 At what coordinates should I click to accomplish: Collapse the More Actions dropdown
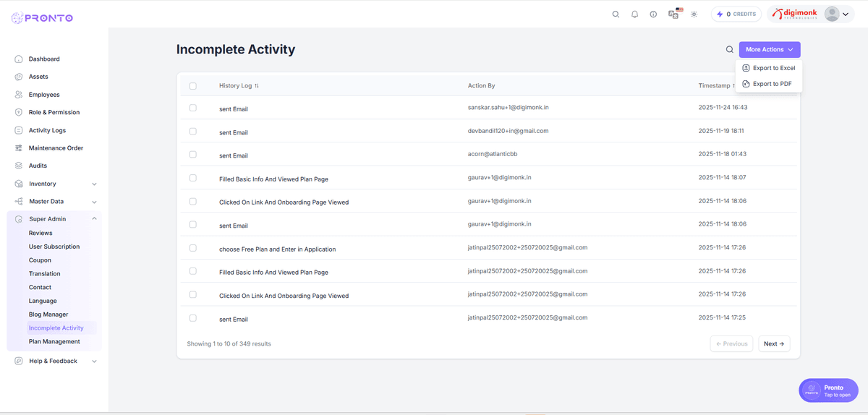coord(769,50)
